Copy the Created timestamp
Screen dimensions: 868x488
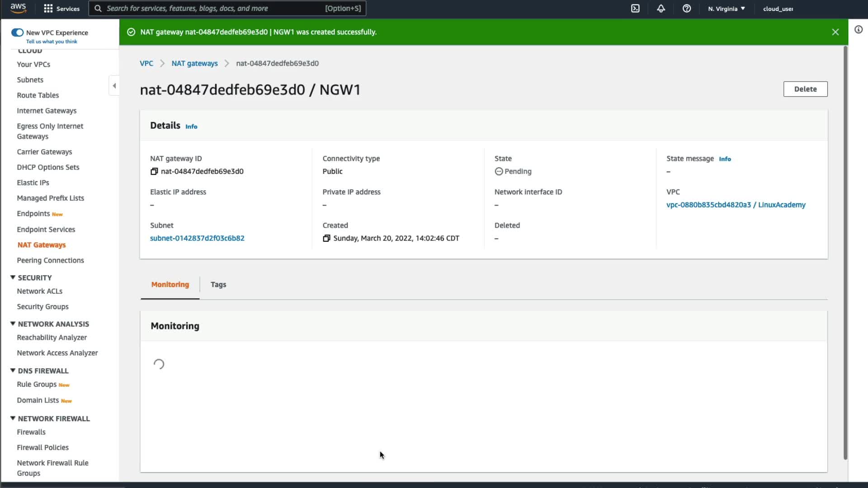(x=326, y=238)
